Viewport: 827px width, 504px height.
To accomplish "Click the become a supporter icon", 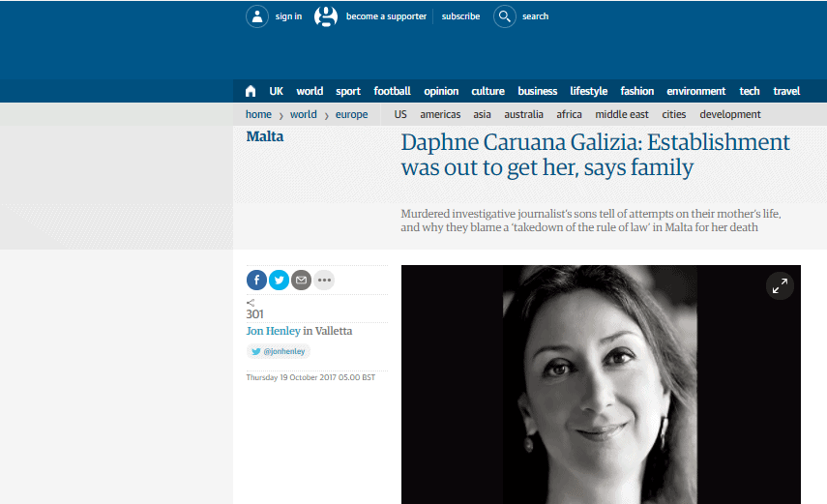I will click(326, 16).
